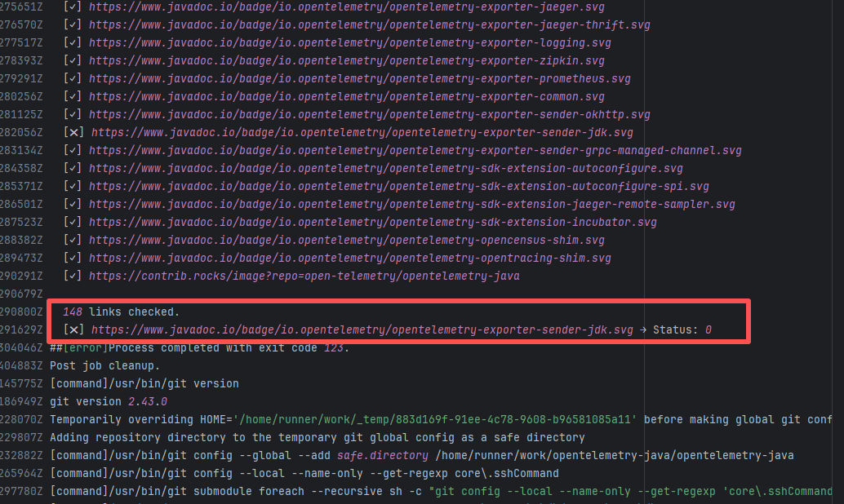Click the check mark beside the exporter-prometheus link
The width and height of the screenshot is (844, 504).
coord(73,79)
